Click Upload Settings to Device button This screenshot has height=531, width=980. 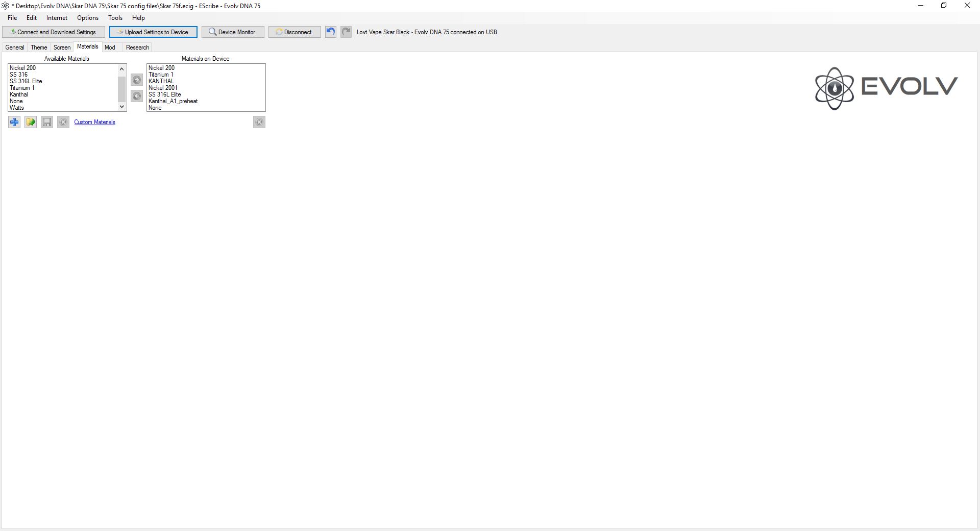click(x=153, y=32)
